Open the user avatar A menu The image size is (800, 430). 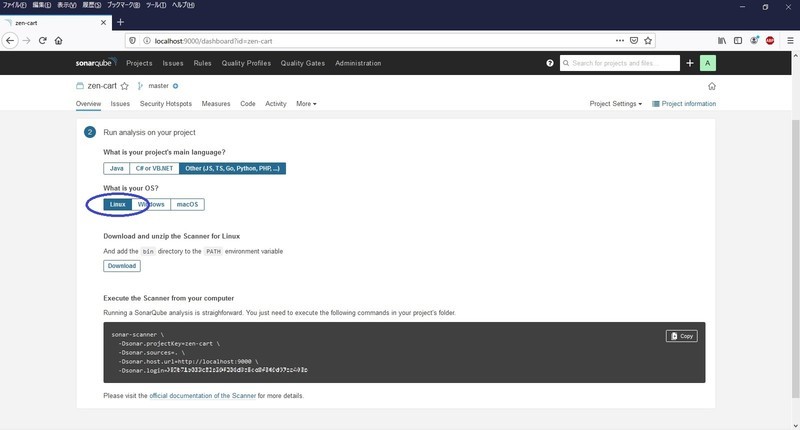[708, 63]
